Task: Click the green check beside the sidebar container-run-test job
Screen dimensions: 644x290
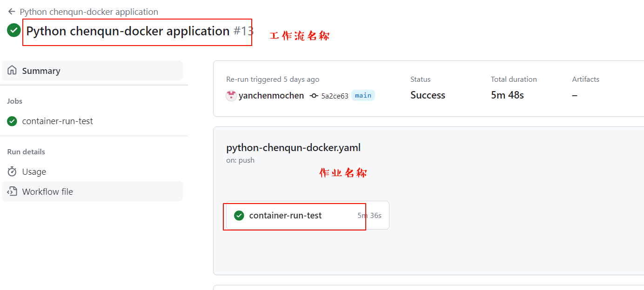Action: point(12,121)
